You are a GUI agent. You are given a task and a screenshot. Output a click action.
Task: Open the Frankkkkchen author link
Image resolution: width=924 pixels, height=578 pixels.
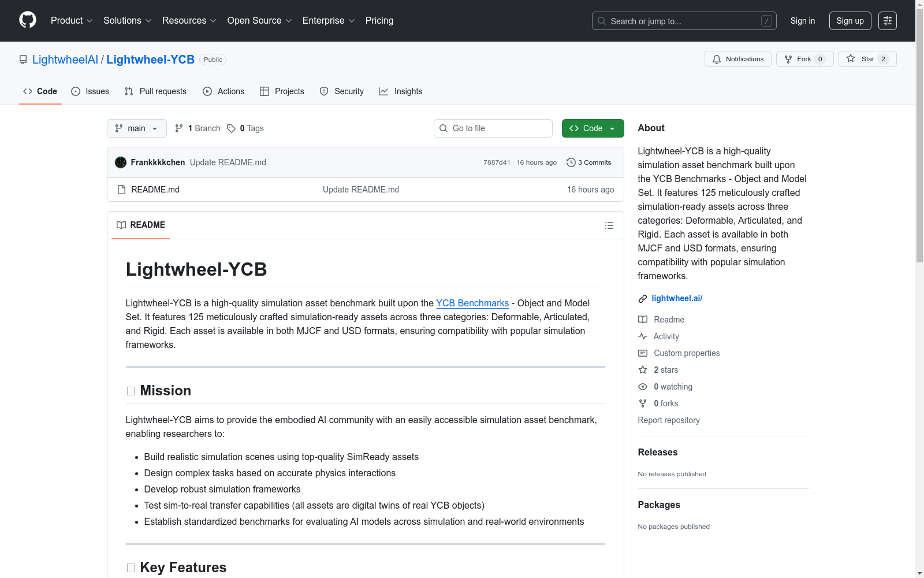158,162
